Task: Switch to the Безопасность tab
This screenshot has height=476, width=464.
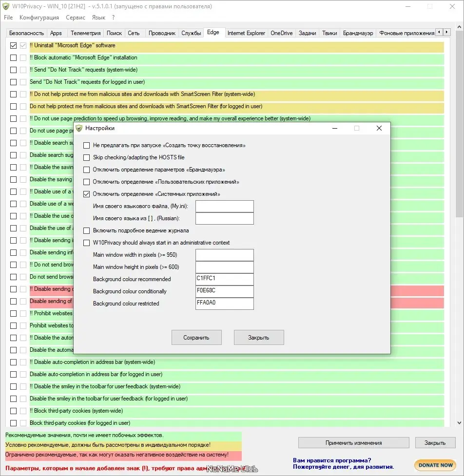Action: [26, 33]
